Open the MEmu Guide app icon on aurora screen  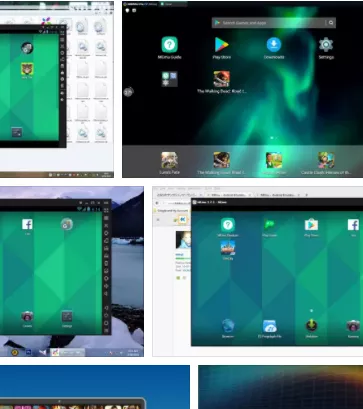click(169, 45)
